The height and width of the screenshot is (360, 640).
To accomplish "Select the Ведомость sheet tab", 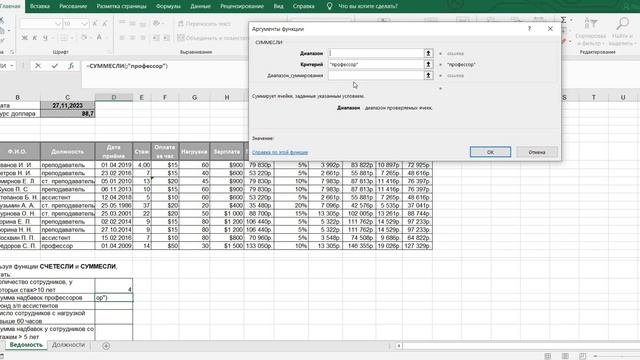I will click(x=26, y=345).
